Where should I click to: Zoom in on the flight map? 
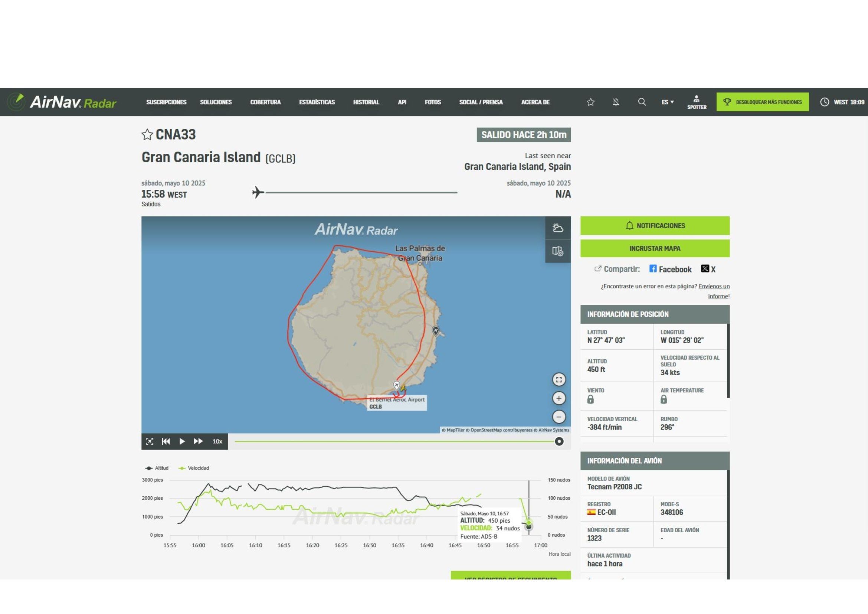(559, 398)
